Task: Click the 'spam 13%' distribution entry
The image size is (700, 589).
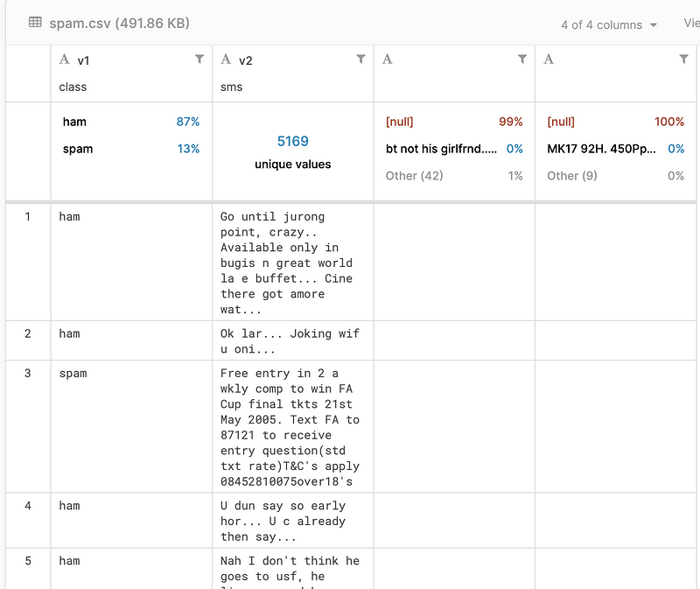Action: [x=131, y=149]
